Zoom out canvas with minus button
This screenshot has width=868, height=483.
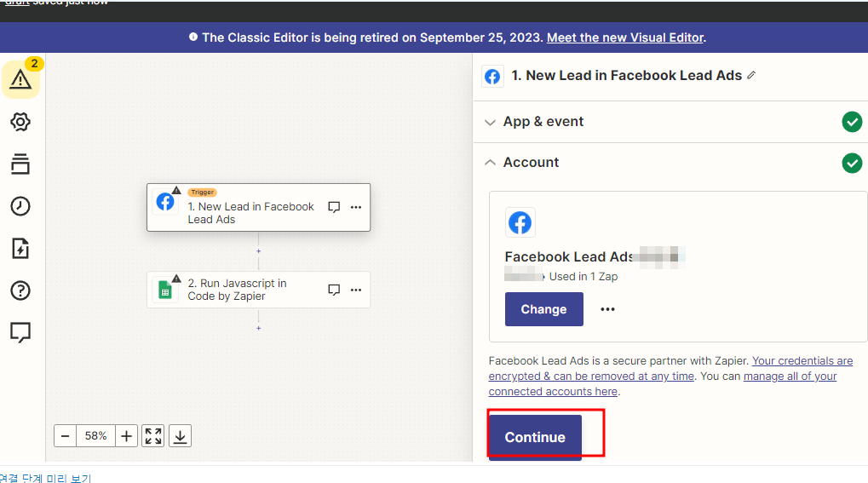(65, 436)
